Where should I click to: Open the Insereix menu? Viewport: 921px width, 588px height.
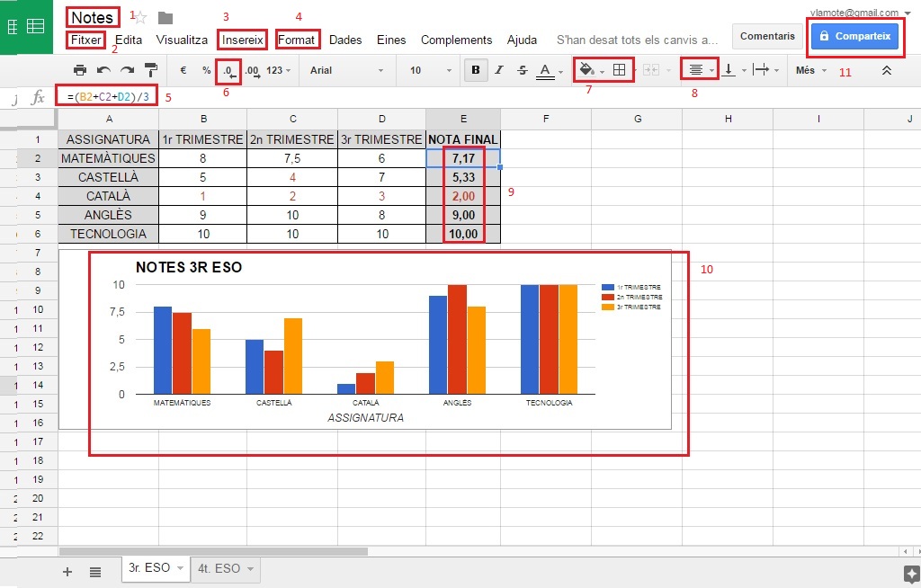tap(243, 40)
